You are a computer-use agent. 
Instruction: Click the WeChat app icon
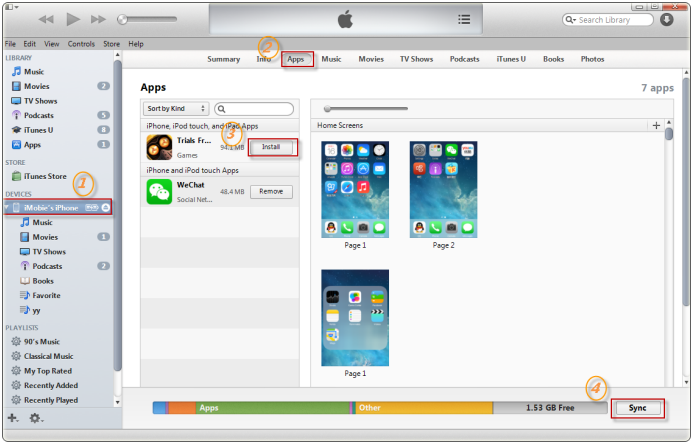pyautogui.click(x=159, y=192)
